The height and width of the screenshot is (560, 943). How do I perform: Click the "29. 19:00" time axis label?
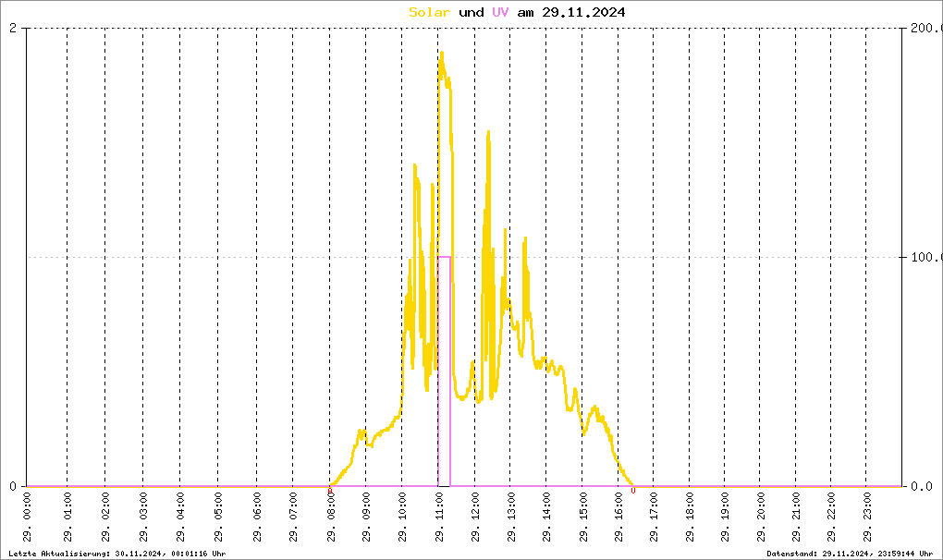pos(725,517)
